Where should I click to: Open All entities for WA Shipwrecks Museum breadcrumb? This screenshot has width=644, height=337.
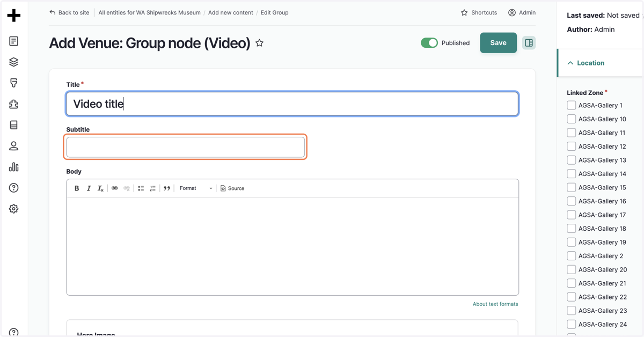(x=149, y=12)
